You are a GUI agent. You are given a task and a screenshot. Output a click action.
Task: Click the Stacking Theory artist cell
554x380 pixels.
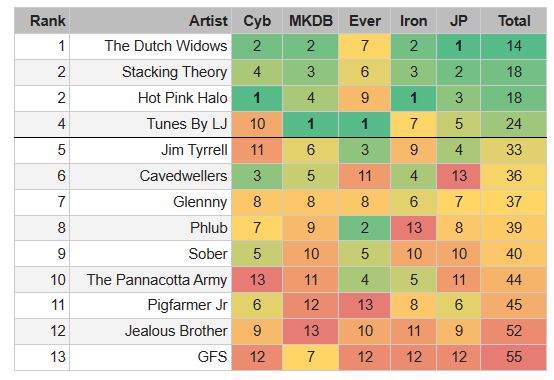[x=151, y=72]
